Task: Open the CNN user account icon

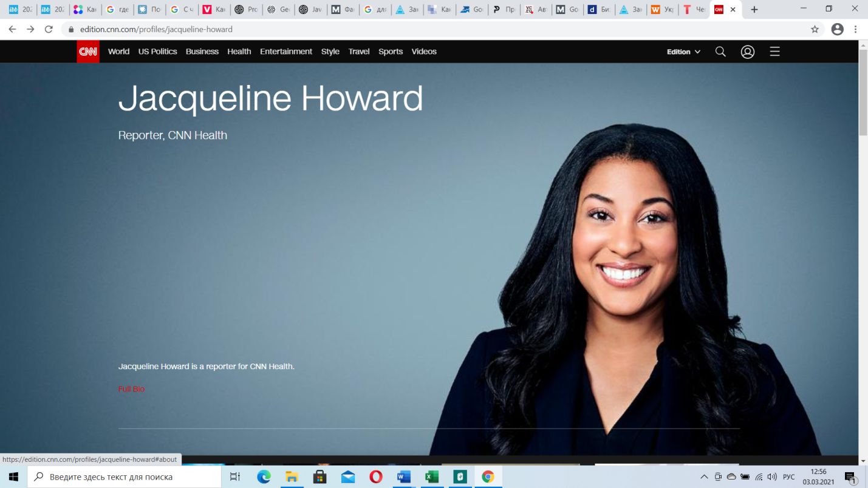Action: pyautogui.click(x=748, y=52)
